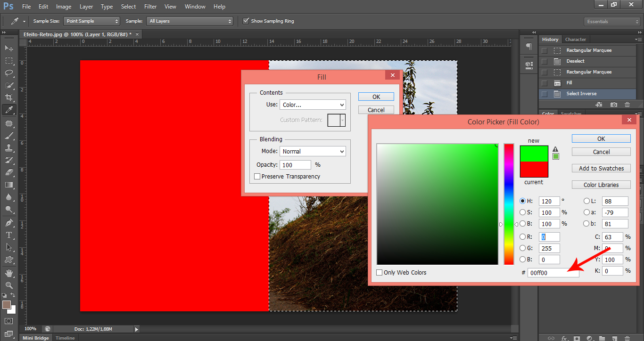Viewport: 644px width, 341px height.
Task: Select the Lasso tool
Action: click(9, 73)
